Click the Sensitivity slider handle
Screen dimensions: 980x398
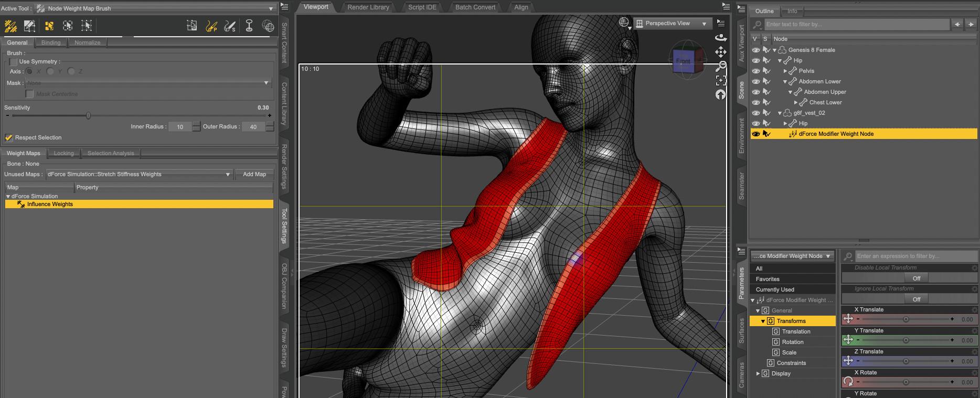click(x=88, y=115)
